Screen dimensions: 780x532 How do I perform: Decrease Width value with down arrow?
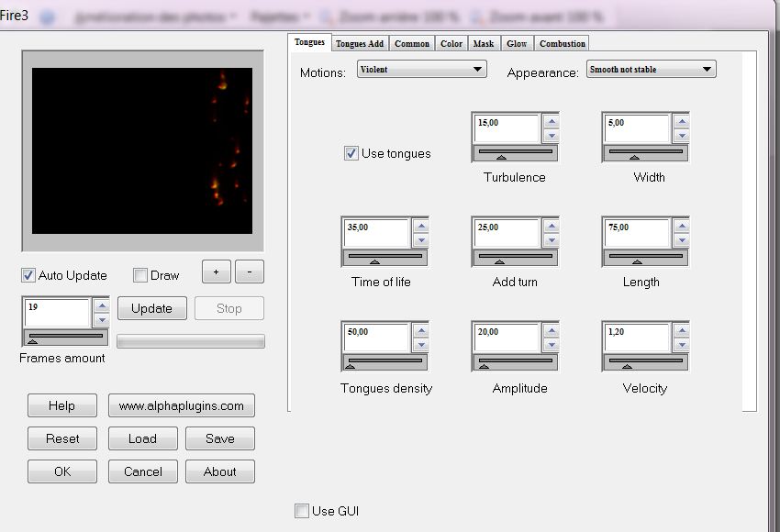[682, 135]
